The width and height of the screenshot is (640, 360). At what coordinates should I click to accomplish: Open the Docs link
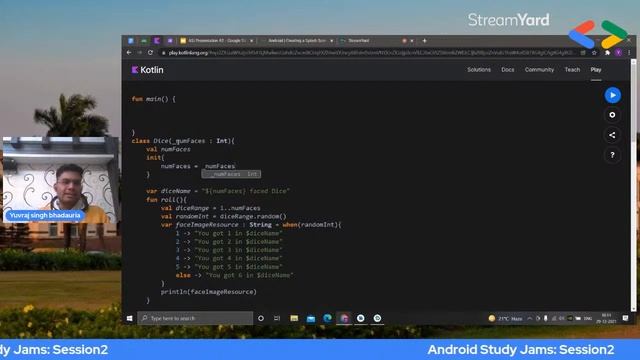508,70
